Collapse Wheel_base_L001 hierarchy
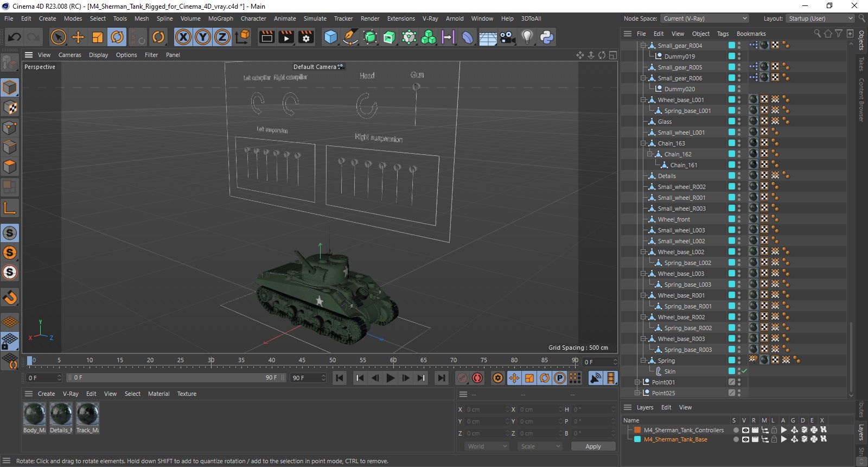The width and height of the screenshot is (868, 467). pos(643,100)
